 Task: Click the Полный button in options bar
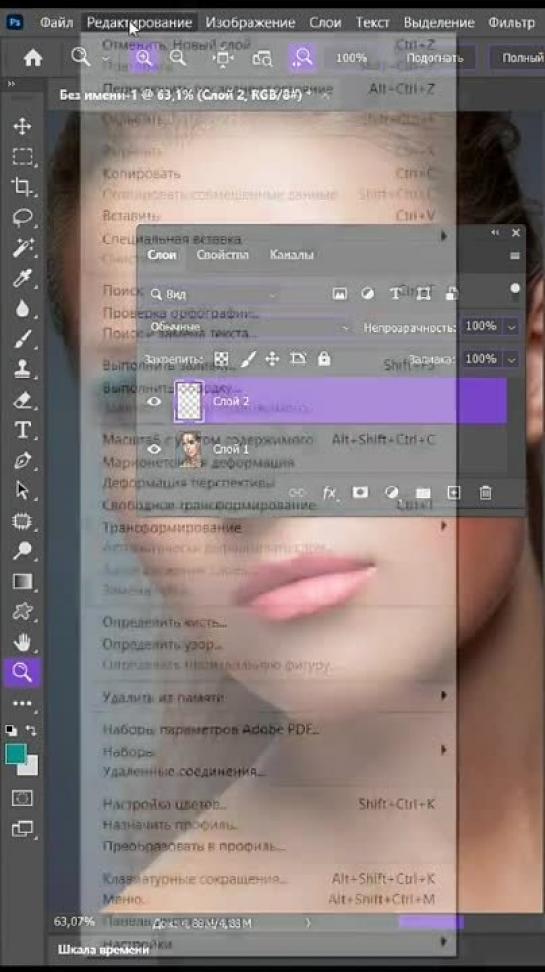point(520,58)
